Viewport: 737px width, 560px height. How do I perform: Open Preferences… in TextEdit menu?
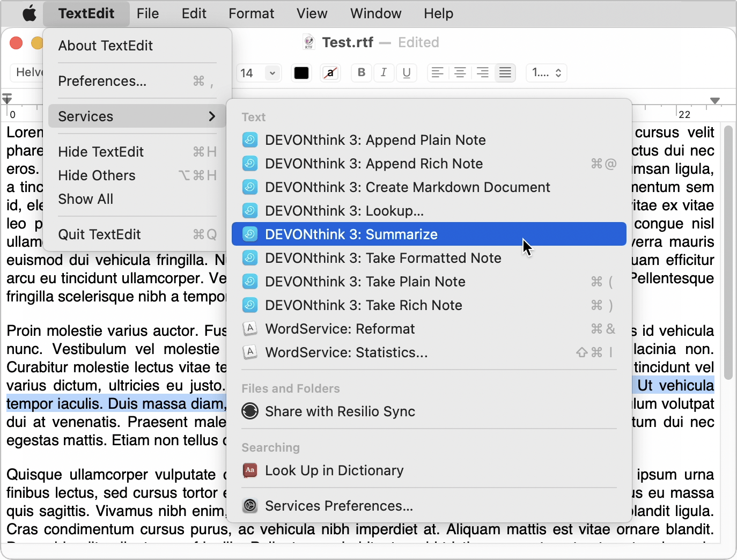(x=137, y=81)
